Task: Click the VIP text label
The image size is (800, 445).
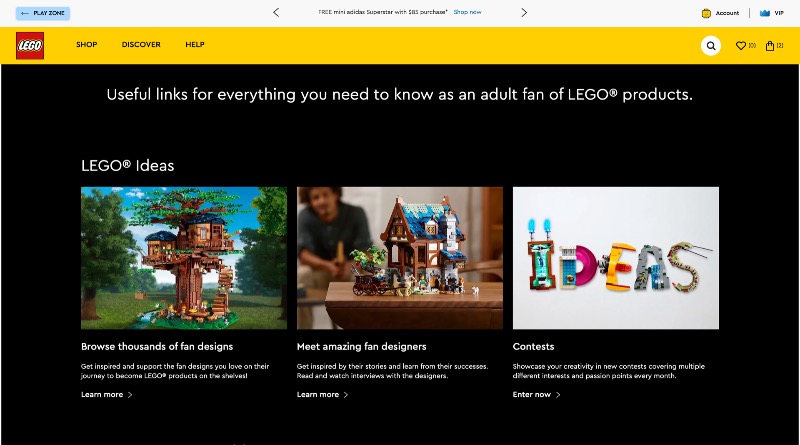Action: pyautogui.click(x=779, y=13)
